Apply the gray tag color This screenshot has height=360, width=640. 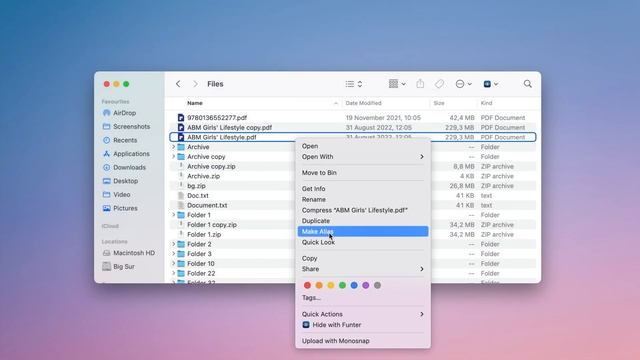pyautogui.click(x=378, y=285)
